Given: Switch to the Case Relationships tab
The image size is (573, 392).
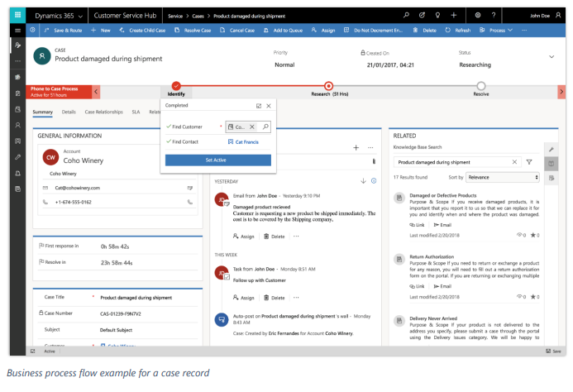Looking at the screenshot, I should tap(104, 112).
